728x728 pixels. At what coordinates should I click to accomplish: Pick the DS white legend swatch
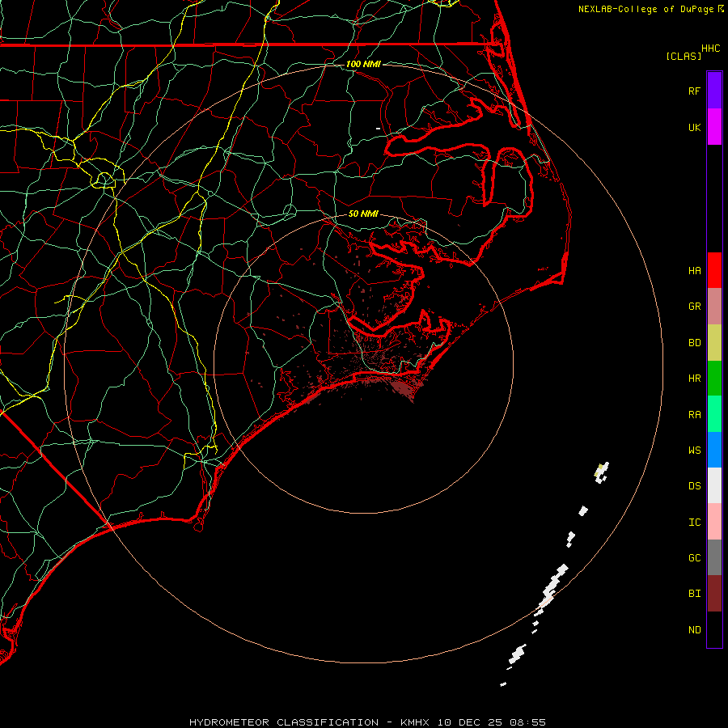click(x=714, y=485)
